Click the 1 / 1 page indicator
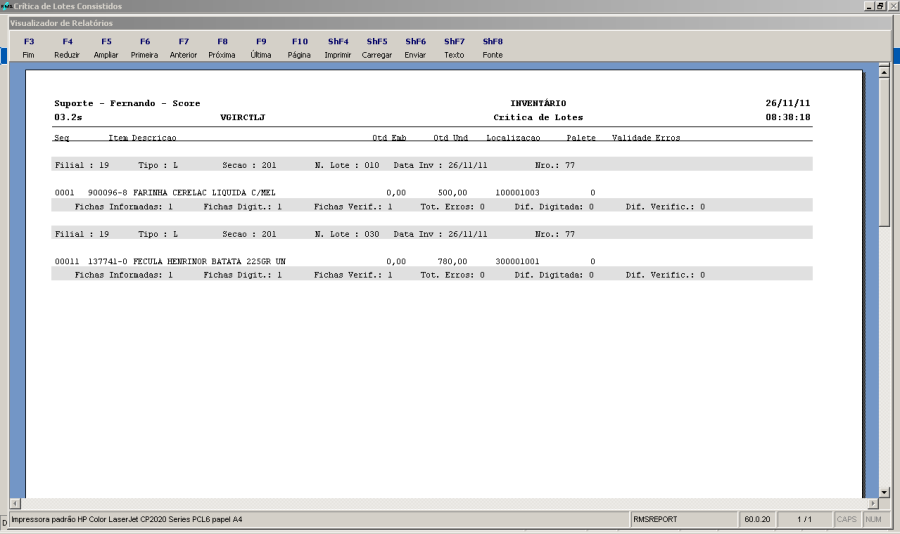 point(804,519)
